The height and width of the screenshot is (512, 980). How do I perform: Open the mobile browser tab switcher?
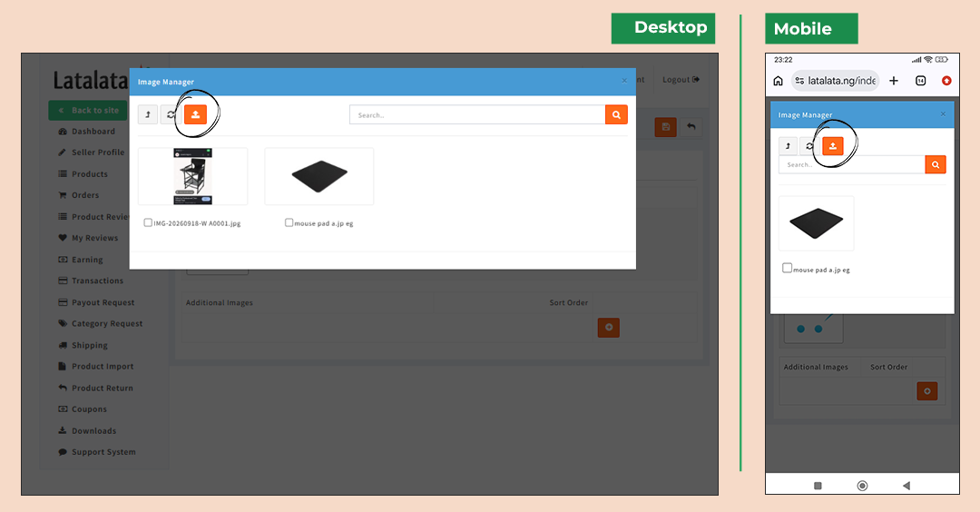tap(921, 81)
